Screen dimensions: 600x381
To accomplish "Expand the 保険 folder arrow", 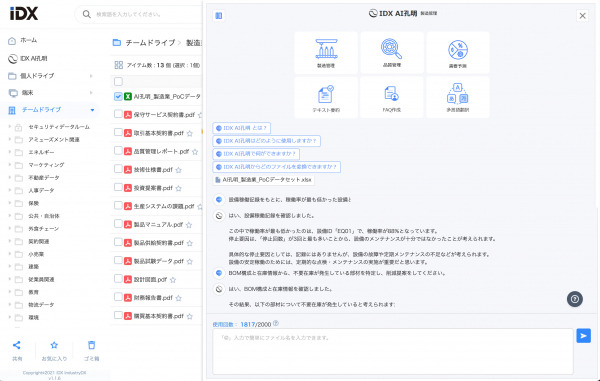I will (10, 203).
